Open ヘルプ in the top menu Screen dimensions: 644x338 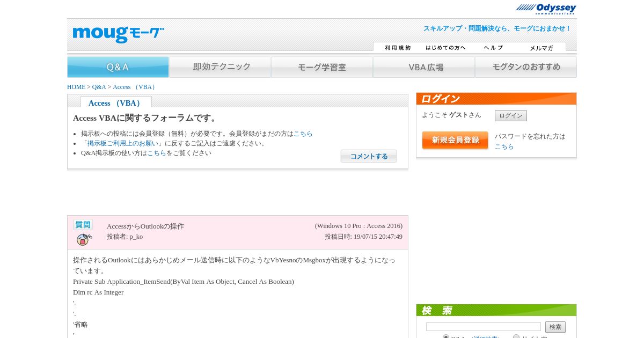click(x=494, y=48)
